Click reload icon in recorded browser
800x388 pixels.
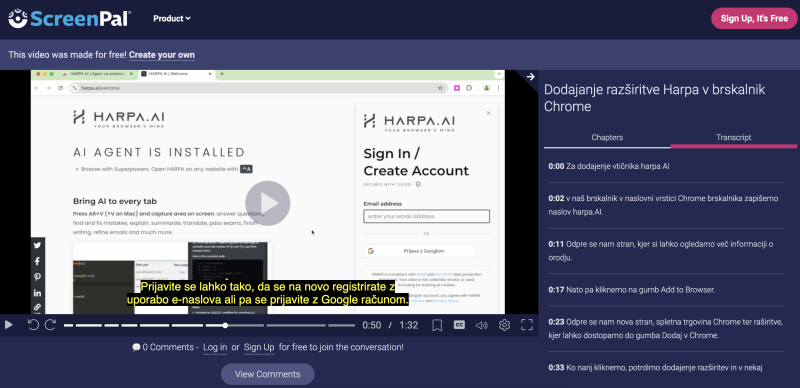(61, 88)
